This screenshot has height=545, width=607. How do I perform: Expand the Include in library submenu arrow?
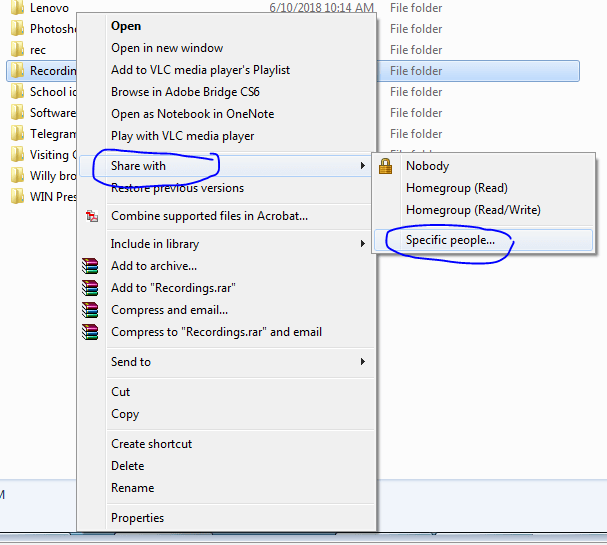coord(362,244)
